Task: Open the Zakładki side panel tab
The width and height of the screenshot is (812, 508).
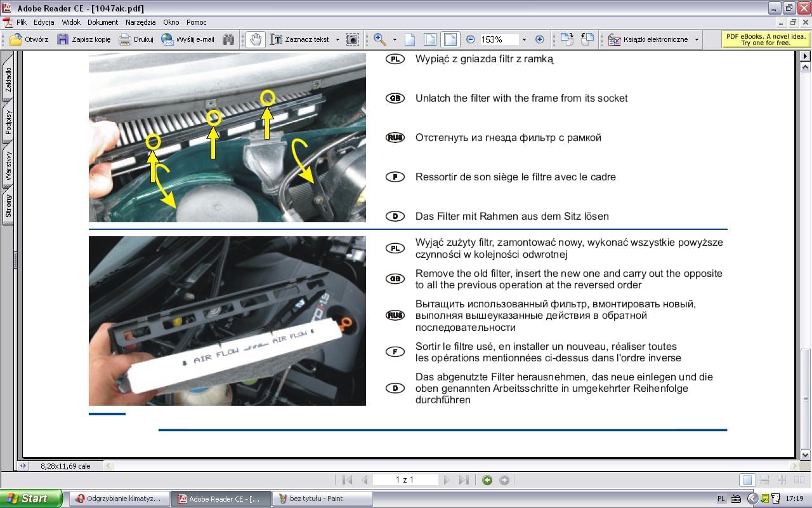Action: pyautogui.click(x=8, y=80)
